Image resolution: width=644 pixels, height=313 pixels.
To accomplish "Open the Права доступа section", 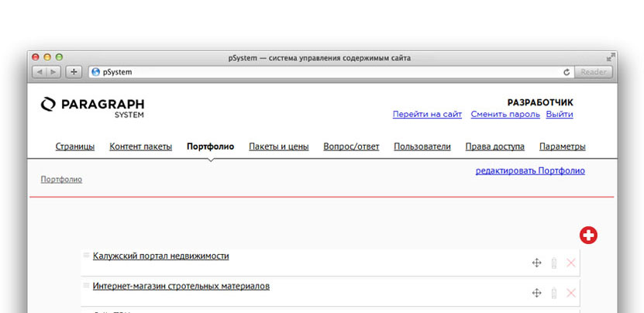I will tap(495, 146).
